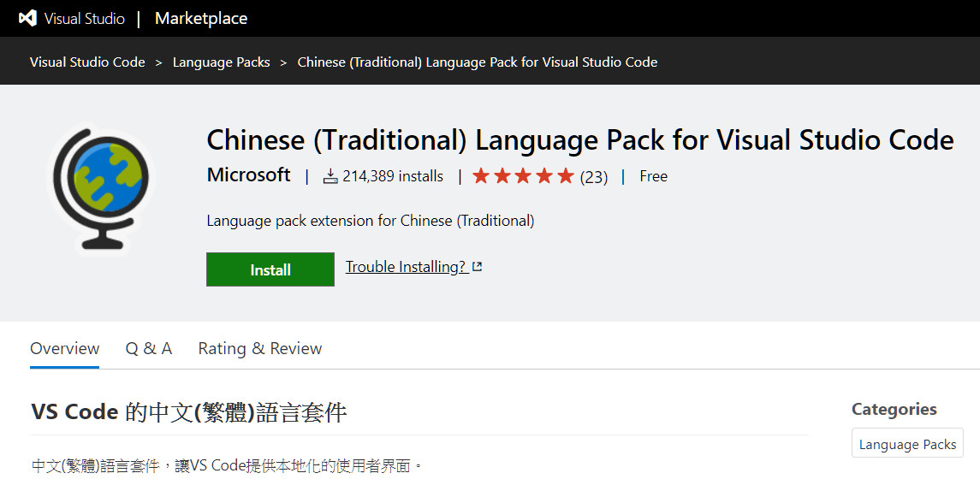Open the Language Packs breadcrumb
The image size is (980, 485).
(222, 62)
